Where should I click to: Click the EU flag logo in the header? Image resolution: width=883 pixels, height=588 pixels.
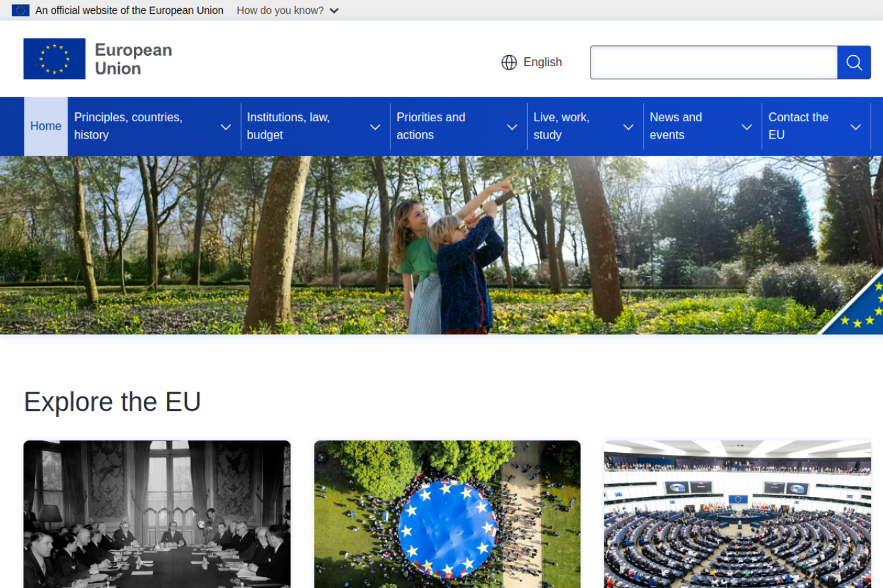pos(54,59)
